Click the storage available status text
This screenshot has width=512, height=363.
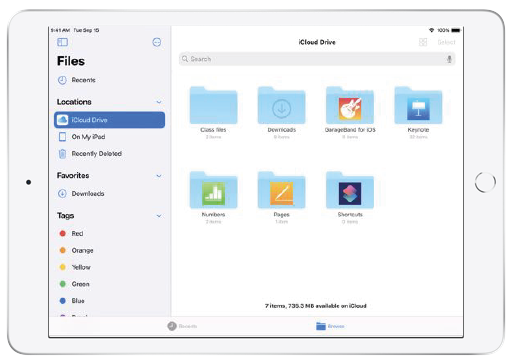[316, 306]
